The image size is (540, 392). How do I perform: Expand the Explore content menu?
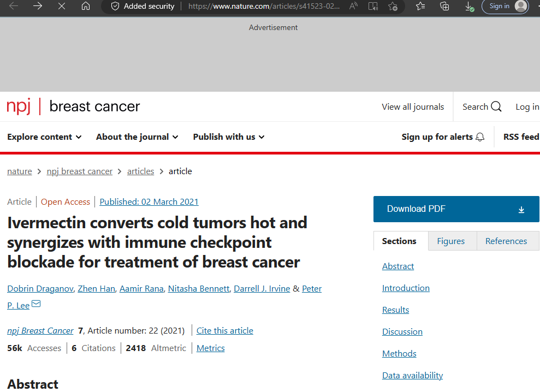tap(44, 136)
